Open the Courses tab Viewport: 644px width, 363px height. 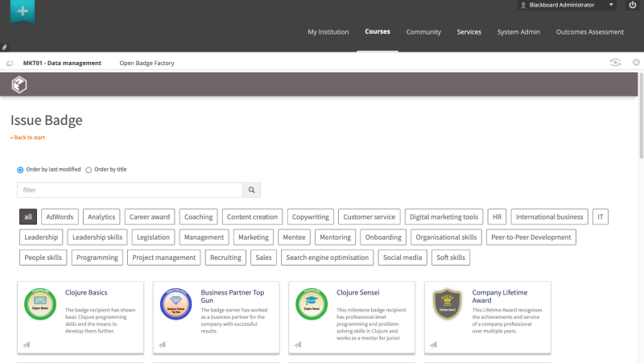click(x=378, y=31)
